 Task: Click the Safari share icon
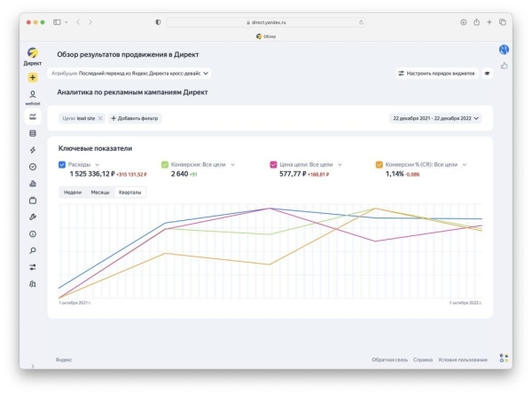tap(476, 21)
